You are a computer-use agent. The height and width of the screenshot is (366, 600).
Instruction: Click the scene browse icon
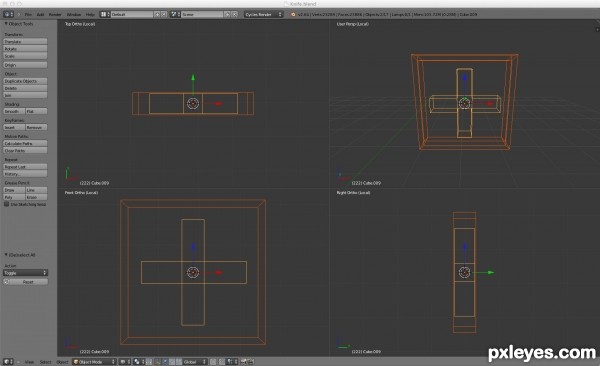tap(175, 14)
